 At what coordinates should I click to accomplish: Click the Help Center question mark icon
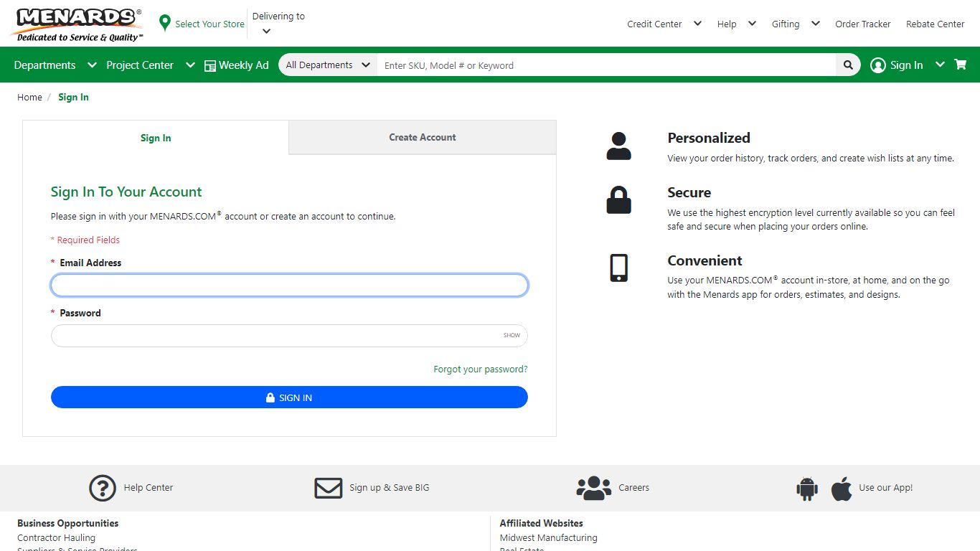(x=103, y=488)
